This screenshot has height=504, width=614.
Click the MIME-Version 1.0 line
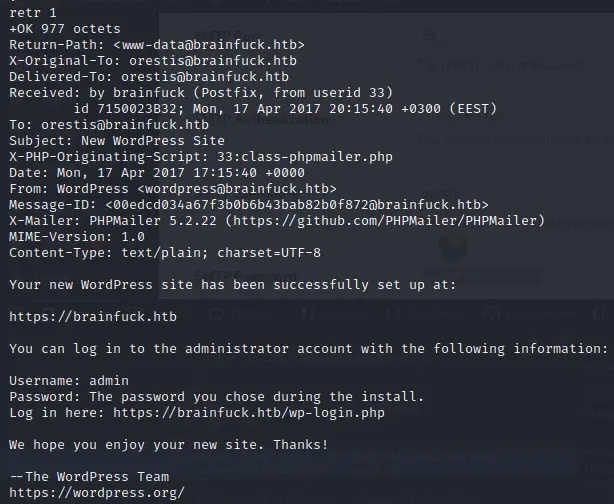click(77, 237)
